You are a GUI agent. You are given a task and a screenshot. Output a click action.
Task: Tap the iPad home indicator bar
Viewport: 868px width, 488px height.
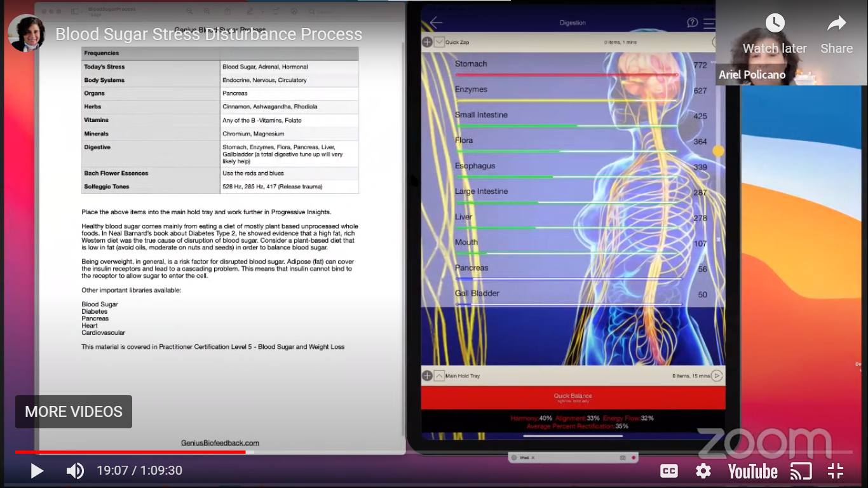pos(573,436)
